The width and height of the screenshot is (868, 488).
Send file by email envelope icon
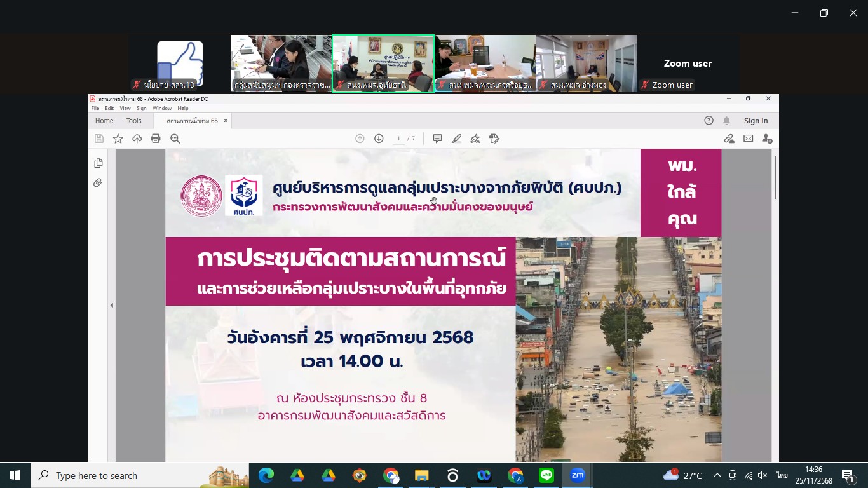coord(749,139)
